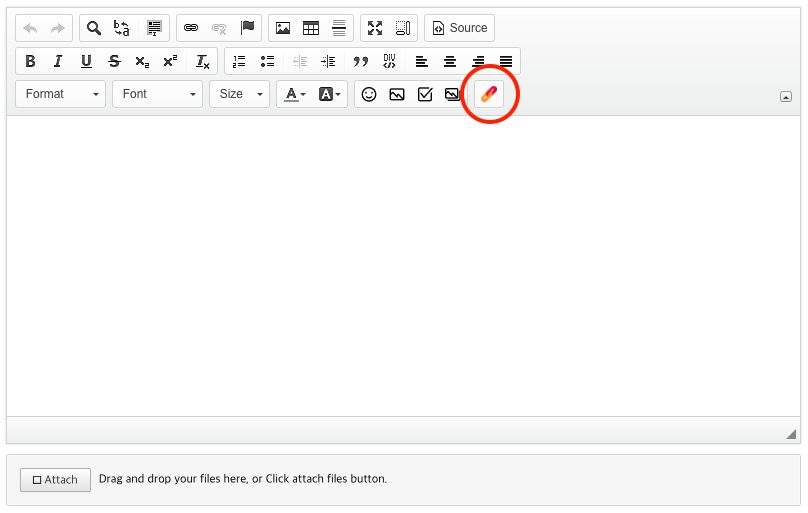Insert an image into the editor
The height and width of the screenshot is (513, 808).
click(283, 28)
